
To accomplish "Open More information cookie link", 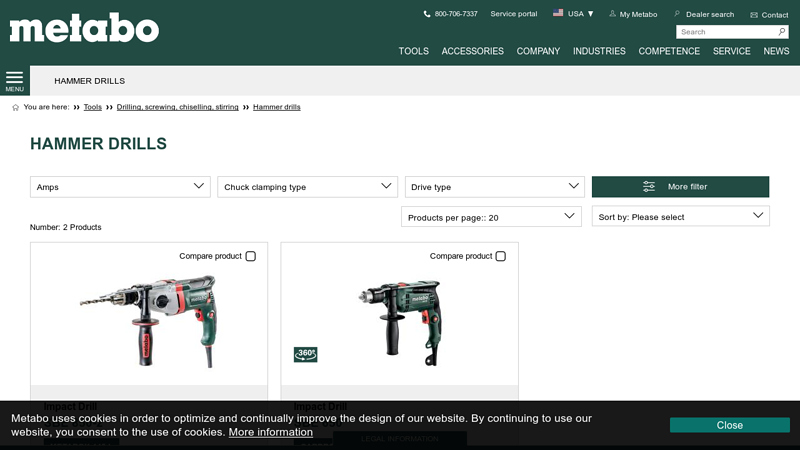I will coord(270,432).
